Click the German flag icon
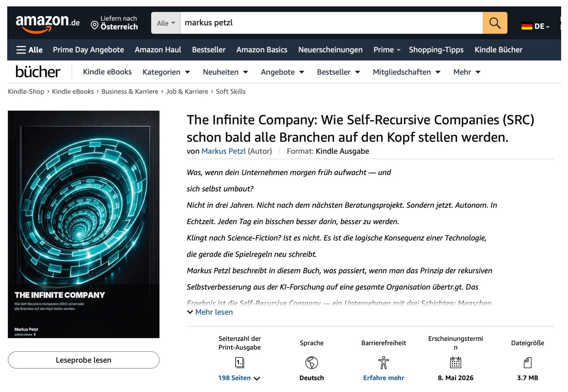This screenshot has height=392, width=568. [527, 26]
